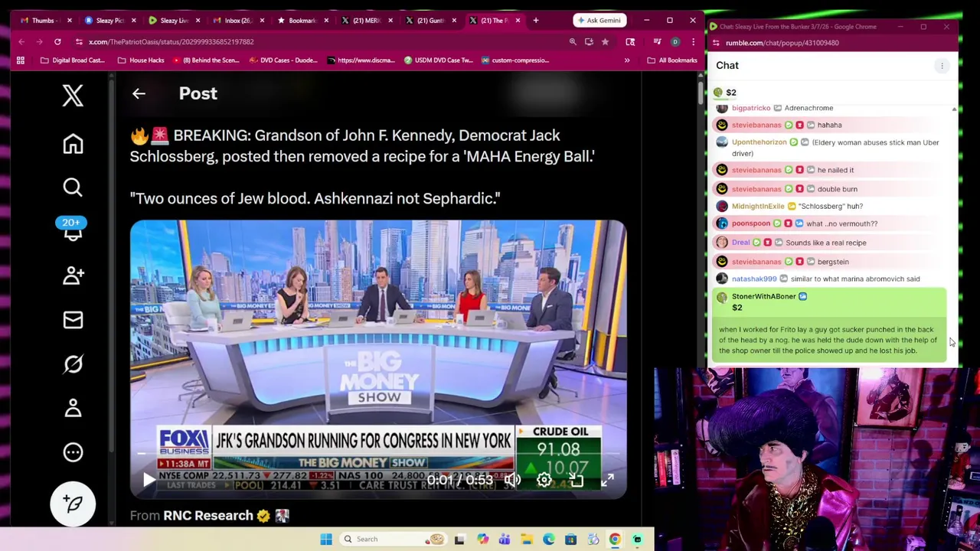Open video settings gear
Viewport: 980px width, 551px height.
point(544,480)
